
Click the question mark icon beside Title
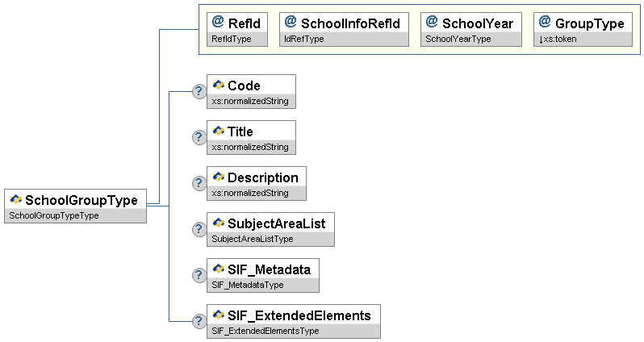pyautogui.click(x=199, y=137)
